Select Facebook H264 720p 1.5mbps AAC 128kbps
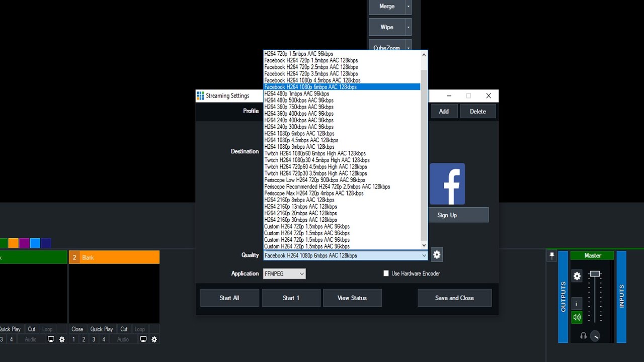Screen dimensions: 644x362 tap(342, 60)
